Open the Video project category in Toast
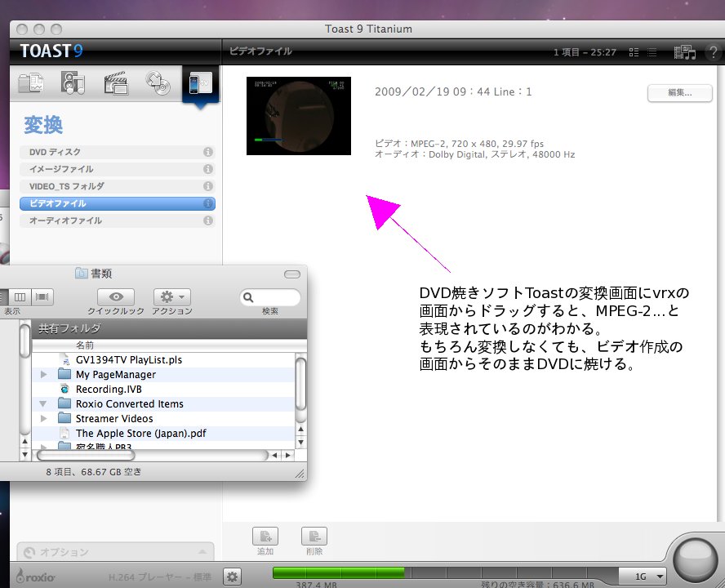The width and height of the screenshot is (725, 588). click(116, 83)
